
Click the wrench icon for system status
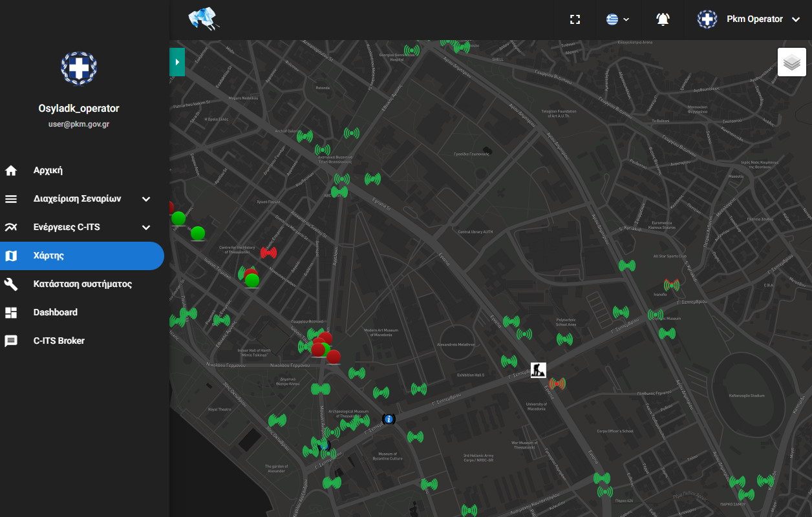[x=11, y=284]
